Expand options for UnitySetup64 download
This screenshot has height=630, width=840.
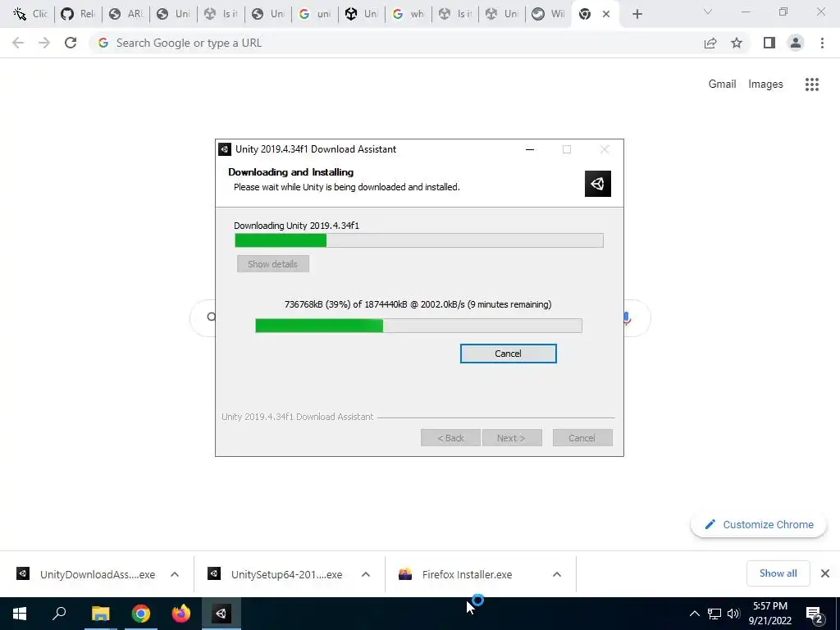pyautogui.click(x=366, y=574)
